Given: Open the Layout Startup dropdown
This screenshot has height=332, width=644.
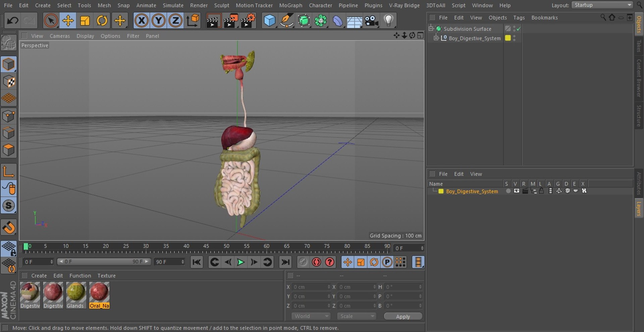Looking at the screenshot, I should point(602,5).
